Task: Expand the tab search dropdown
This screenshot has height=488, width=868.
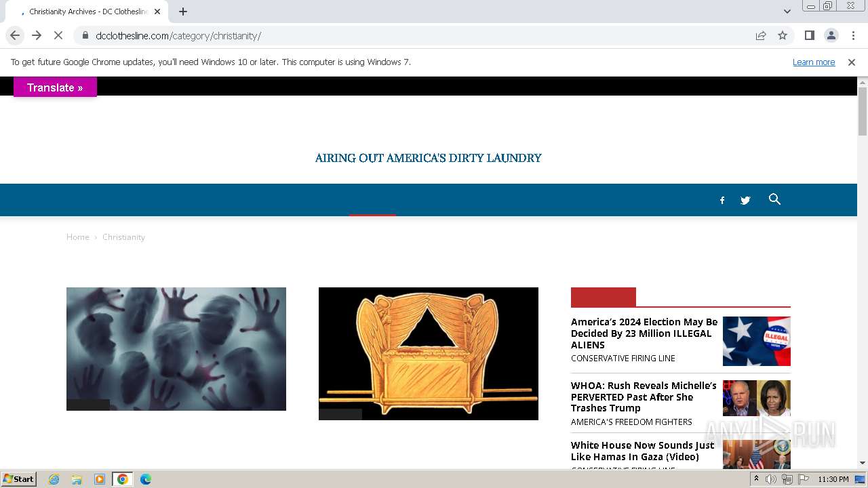Action: click(787, 12)
